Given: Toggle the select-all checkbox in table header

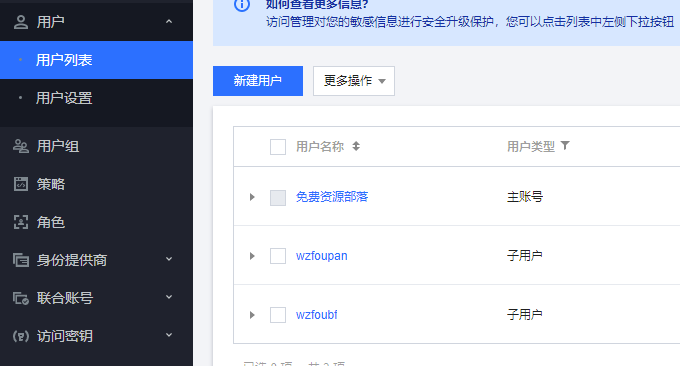Looking at the screenshot, I should point(278,147).
